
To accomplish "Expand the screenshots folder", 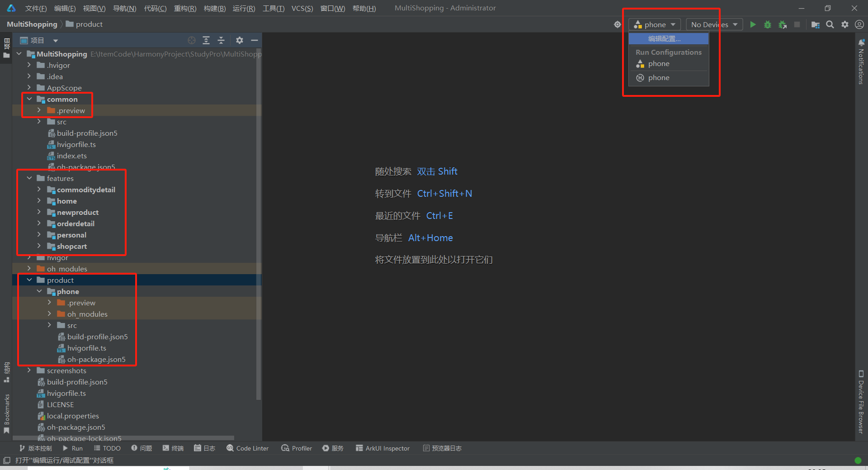I will click(29, 370).
